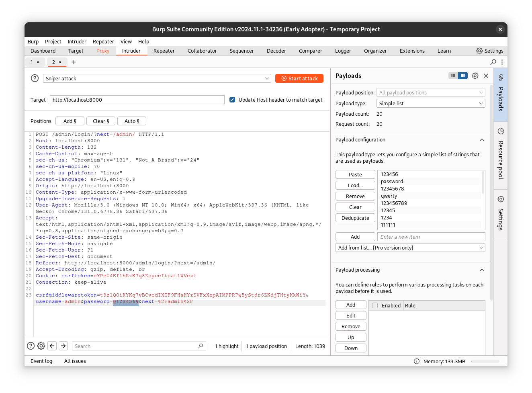
Task: Open the Payload position dropdown
Action: coord(431,92)
